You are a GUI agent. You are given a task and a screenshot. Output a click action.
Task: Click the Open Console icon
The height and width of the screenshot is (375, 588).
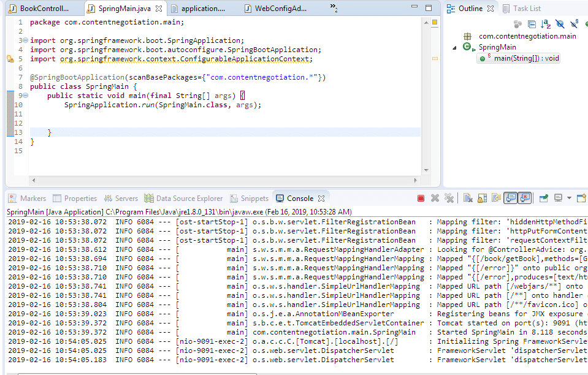point(581,198)
